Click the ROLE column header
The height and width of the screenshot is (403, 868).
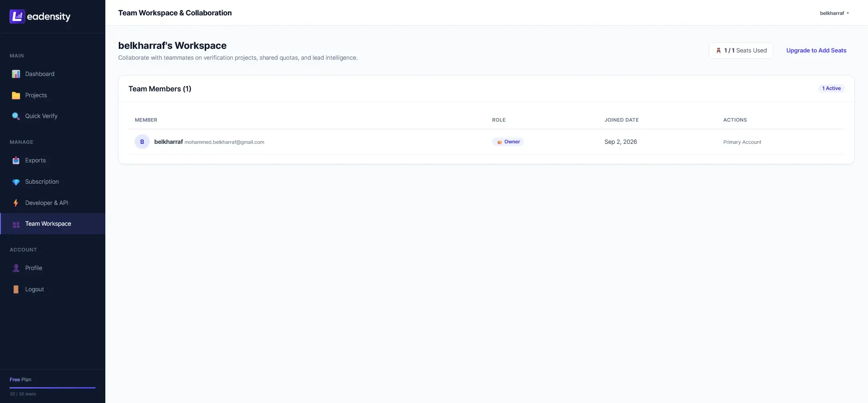click(x=499, y=120)
